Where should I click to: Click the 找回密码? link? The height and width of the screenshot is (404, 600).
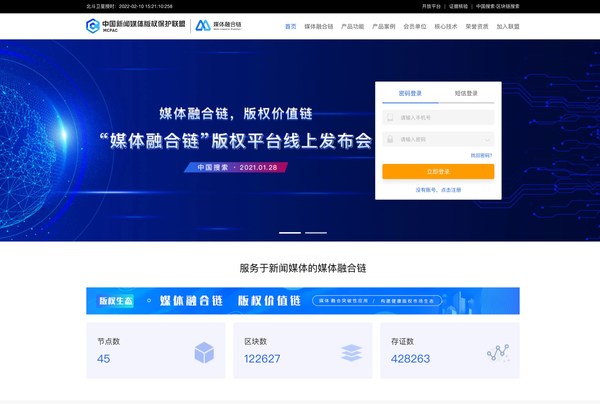(482, 155)
